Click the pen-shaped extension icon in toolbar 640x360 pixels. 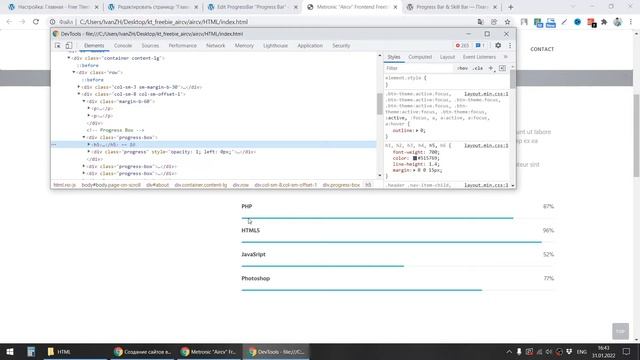[564, 22]
